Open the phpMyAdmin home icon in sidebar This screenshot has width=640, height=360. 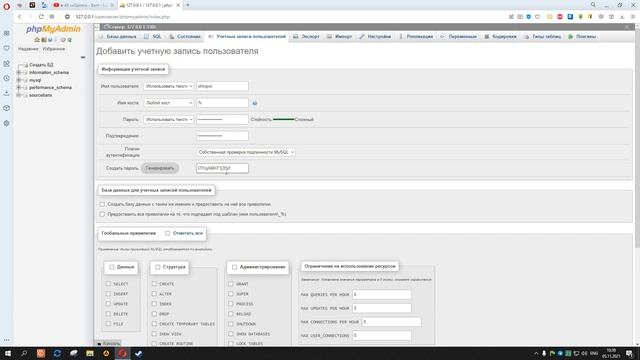[x=37, y=40]
